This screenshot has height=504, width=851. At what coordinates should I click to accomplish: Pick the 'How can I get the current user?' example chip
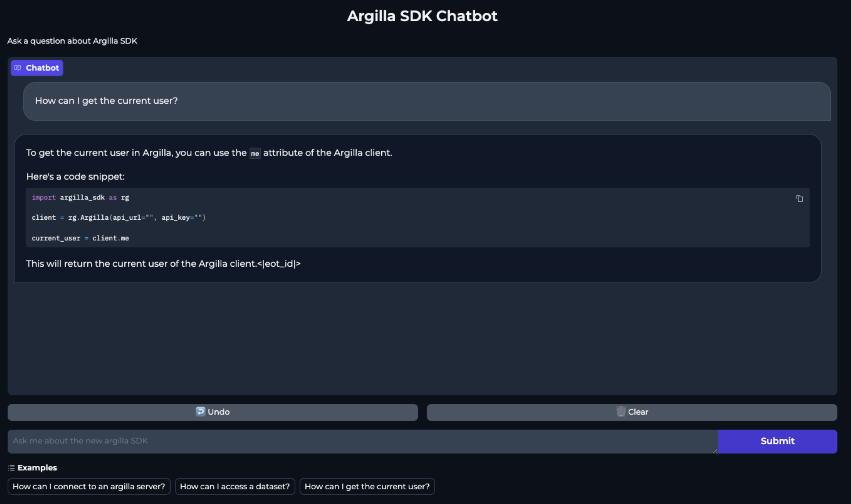[367, 486]
